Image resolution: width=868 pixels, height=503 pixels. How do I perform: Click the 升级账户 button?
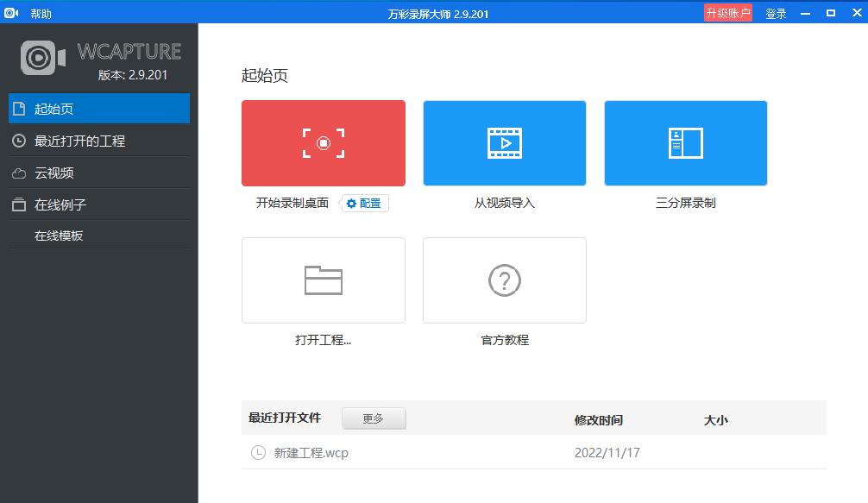tap(727, 12)
